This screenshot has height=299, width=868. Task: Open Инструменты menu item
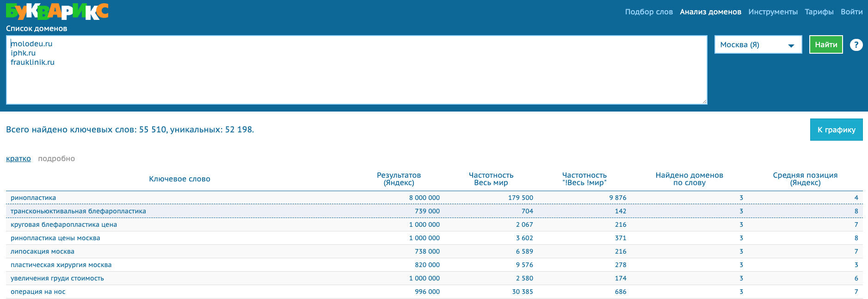tap(773, 12)
